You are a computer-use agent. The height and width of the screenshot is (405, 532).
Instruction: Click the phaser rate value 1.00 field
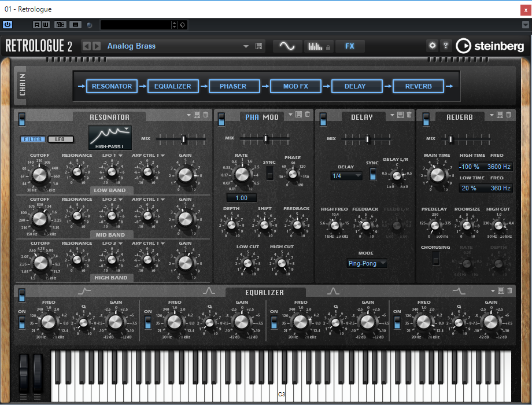[x=241, y=198]
